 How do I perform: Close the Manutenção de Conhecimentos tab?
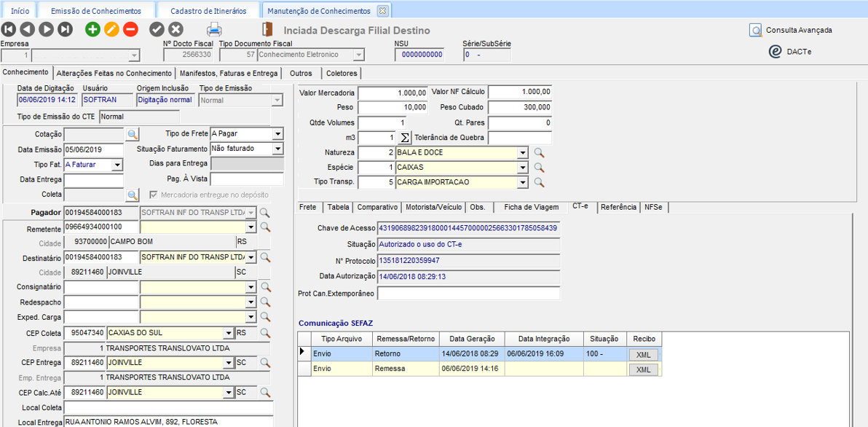[382, 11]
